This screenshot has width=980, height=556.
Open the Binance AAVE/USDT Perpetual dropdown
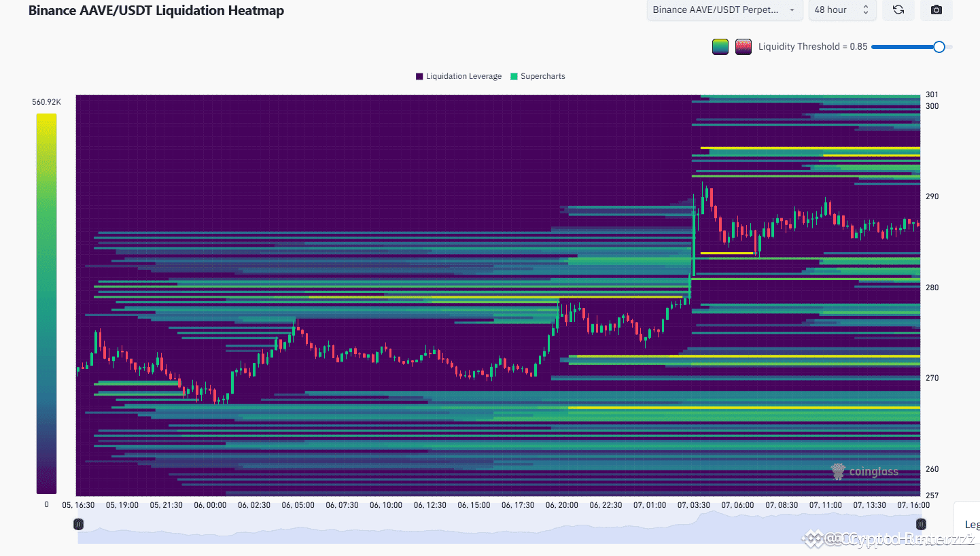tap(724, 10)
